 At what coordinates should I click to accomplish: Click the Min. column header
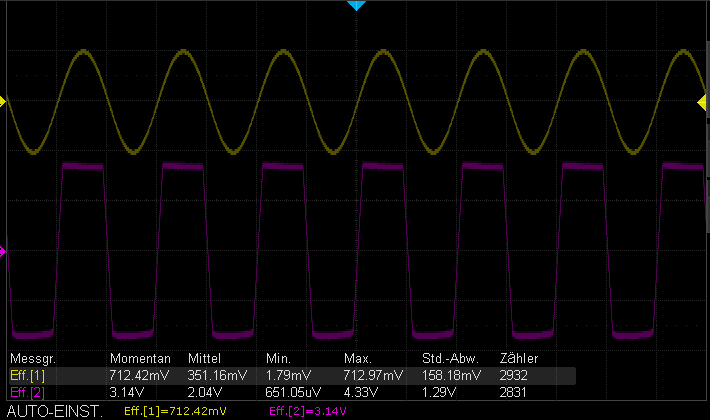pos(278,359)
